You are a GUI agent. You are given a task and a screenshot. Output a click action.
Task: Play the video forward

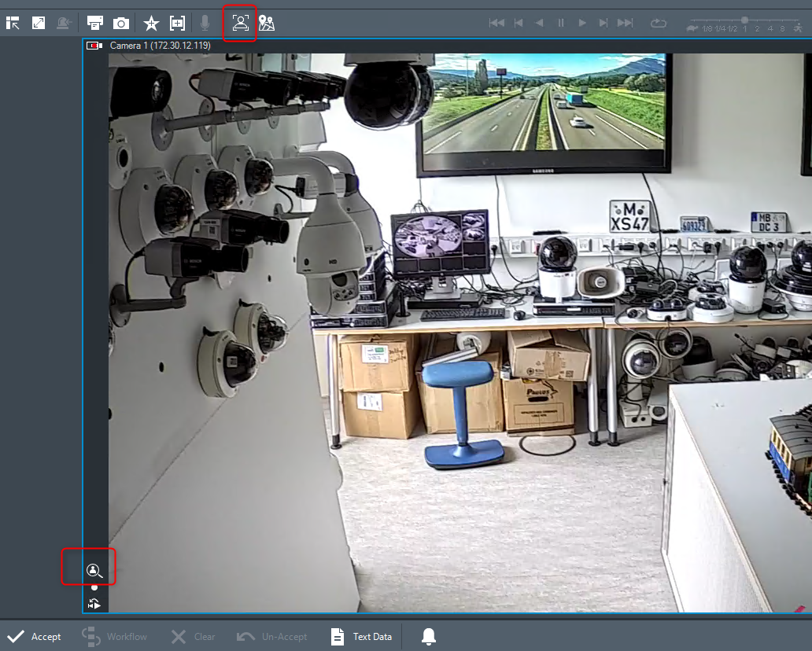coord(582,23)
